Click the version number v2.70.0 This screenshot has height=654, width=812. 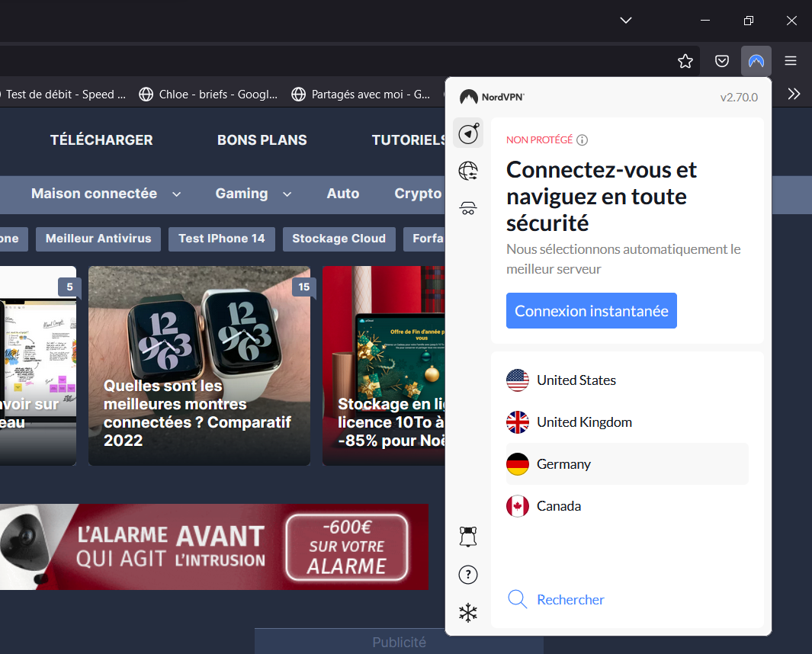pos(739,98)
